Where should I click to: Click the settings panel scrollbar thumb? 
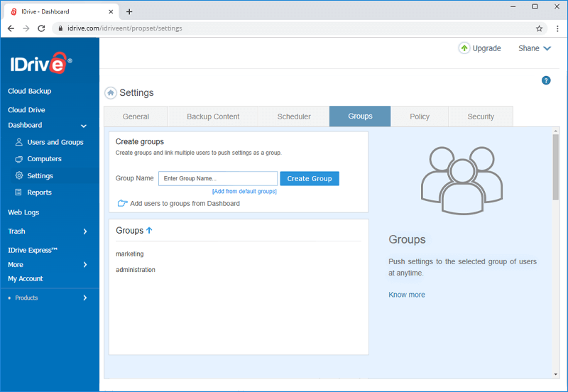tap(556, 167)
